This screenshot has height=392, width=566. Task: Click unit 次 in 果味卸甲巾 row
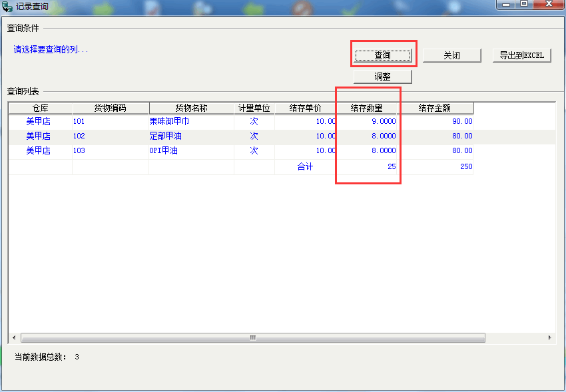coord(254,122)
